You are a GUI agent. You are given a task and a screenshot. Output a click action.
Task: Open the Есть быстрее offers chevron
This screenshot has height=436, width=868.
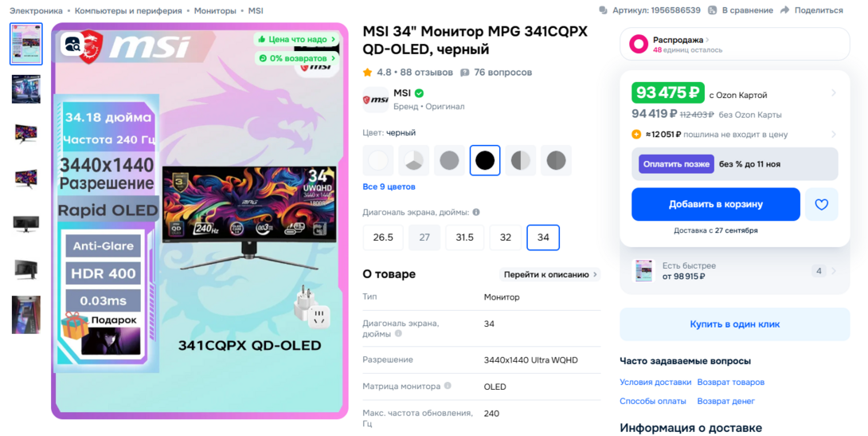[834, 271]
